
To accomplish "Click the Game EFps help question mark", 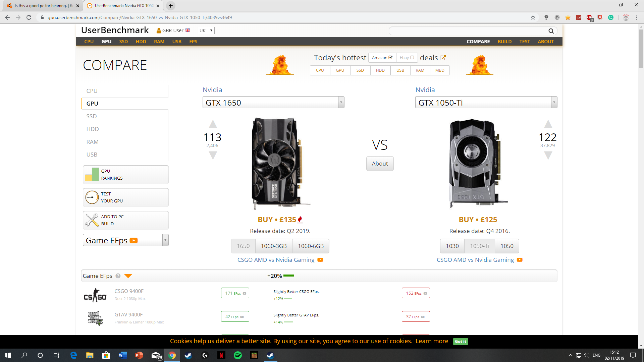I will [118, 276].
